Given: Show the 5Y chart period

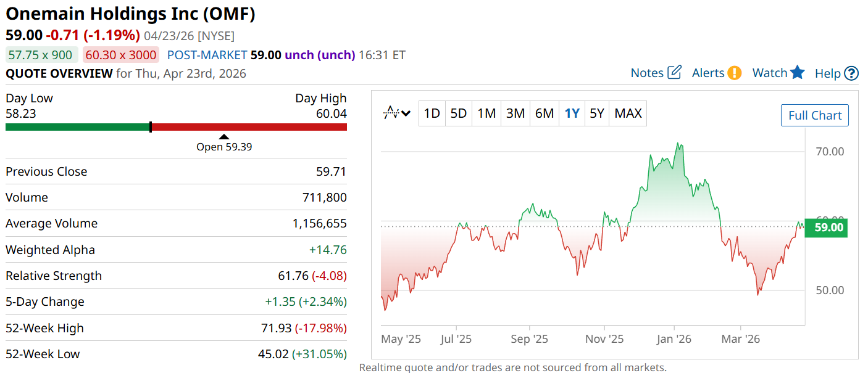Looking at the screenshot, I should pyautogui.click(x=596, y=113).
